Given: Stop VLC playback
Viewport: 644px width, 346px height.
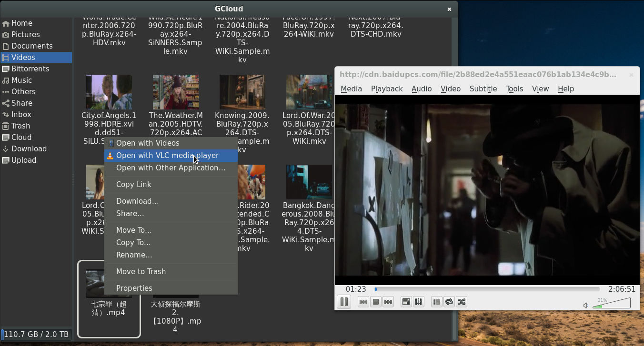Looking at the screenshot, I should [x=376, y=302].
